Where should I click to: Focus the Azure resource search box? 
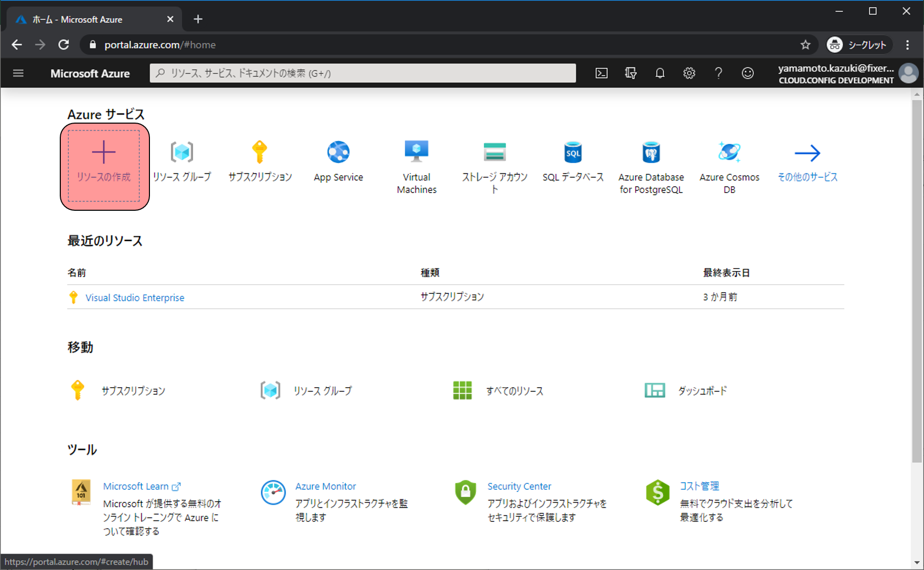point(363,73)
